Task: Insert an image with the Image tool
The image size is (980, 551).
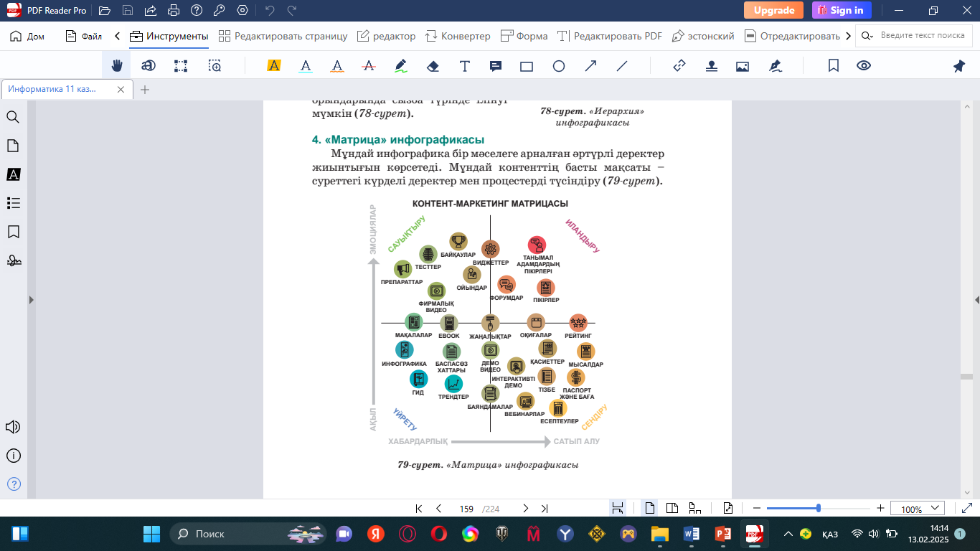Action: 743,66
